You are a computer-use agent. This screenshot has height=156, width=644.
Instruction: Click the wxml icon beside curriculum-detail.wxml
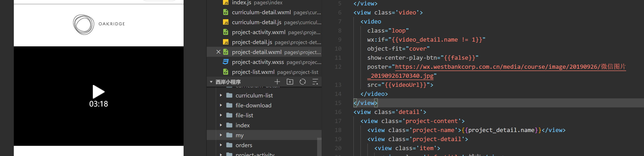226,12
